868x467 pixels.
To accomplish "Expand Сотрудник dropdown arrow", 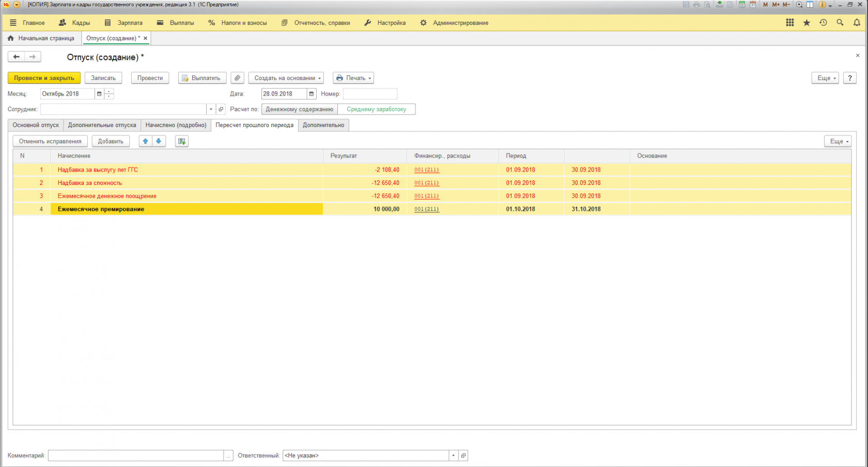I will 211,110.
